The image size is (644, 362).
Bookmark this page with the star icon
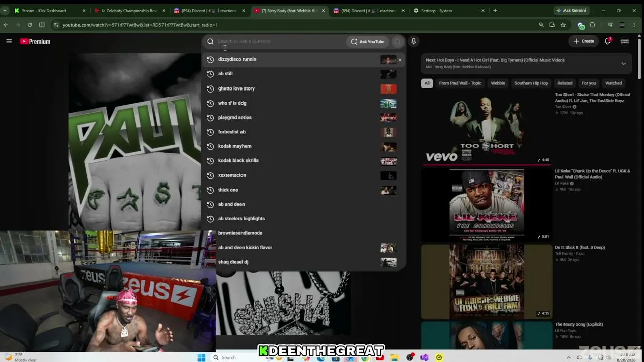(563, 25)
